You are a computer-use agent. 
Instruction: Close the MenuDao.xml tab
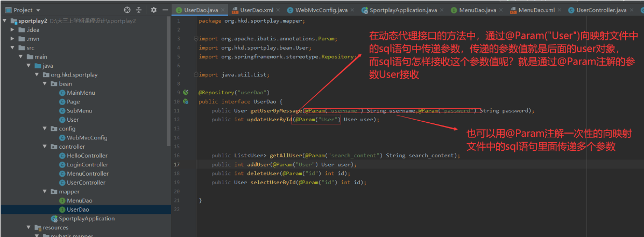(560, 10)
